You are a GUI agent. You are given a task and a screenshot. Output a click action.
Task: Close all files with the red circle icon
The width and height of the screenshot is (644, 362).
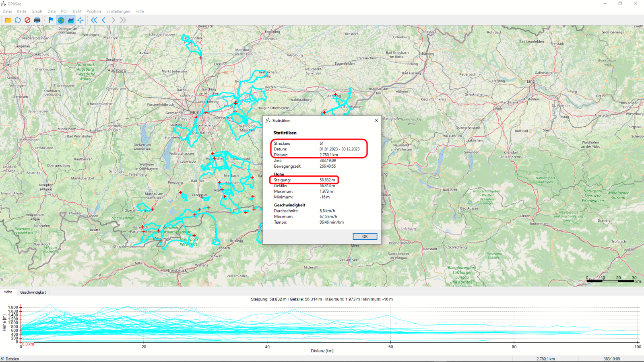(x=27, y=20)
